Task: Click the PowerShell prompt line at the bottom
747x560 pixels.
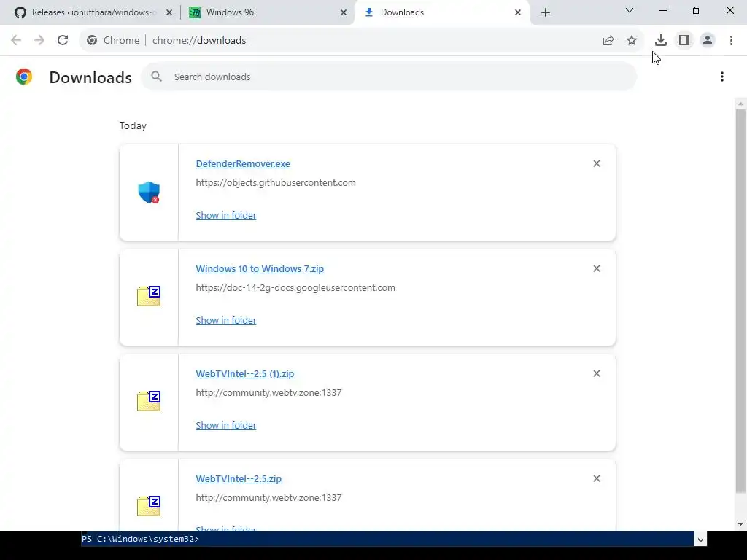Action: 140,539
